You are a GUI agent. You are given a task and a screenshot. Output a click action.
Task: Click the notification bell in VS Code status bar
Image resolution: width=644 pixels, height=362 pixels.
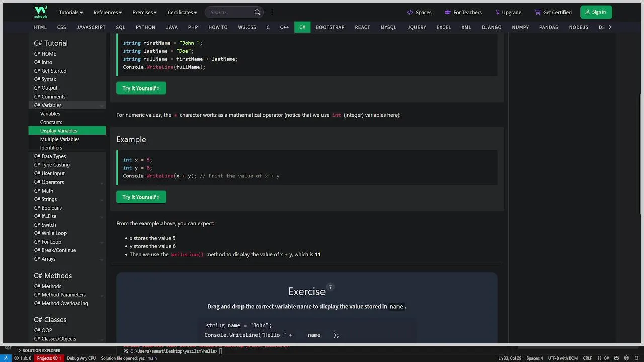click(636, 358)
